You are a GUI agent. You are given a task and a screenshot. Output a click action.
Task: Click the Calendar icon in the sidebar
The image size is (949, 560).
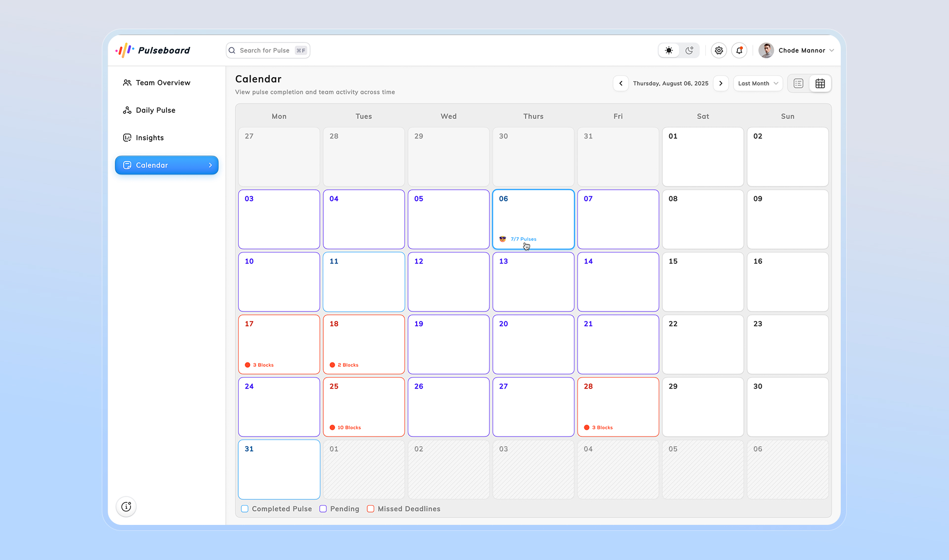click(127, 165)
